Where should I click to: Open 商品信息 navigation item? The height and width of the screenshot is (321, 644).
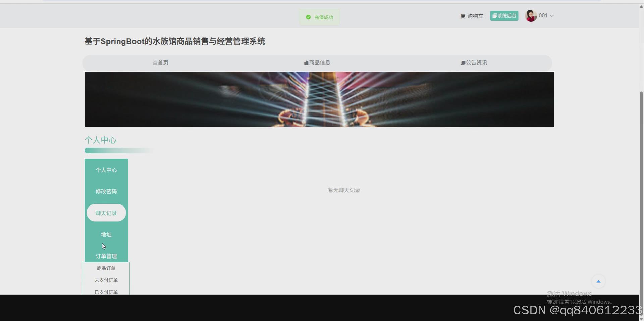click(317, 63)
